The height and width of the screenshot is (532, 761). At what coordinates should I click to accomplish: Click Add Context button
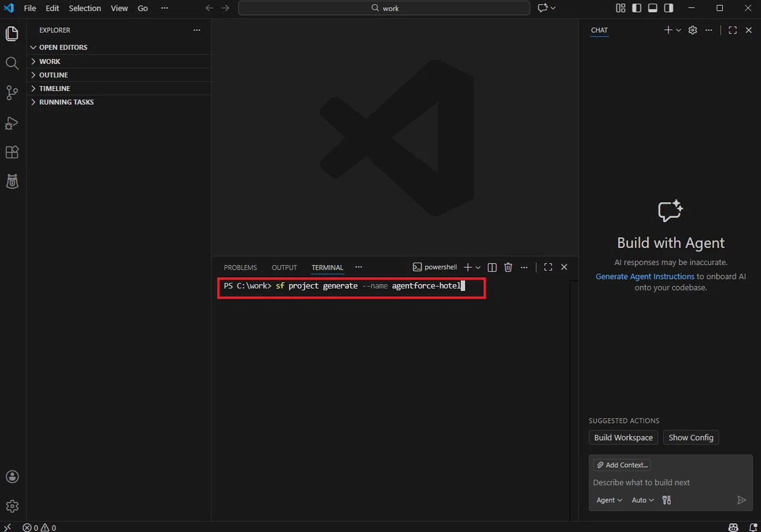(x=622, y=465)
